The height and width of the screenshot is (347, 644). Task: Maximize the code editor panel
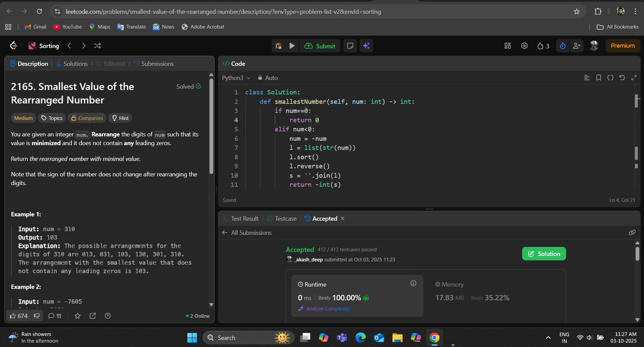(633, 78)
